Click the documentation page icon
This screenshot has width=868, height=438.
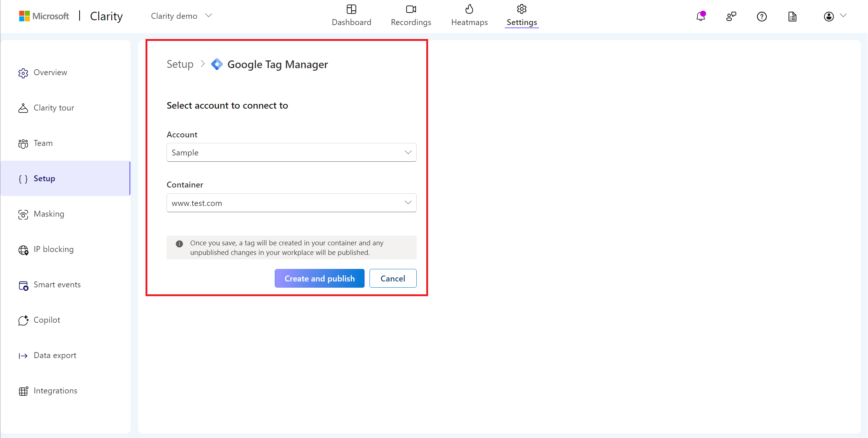792,17
